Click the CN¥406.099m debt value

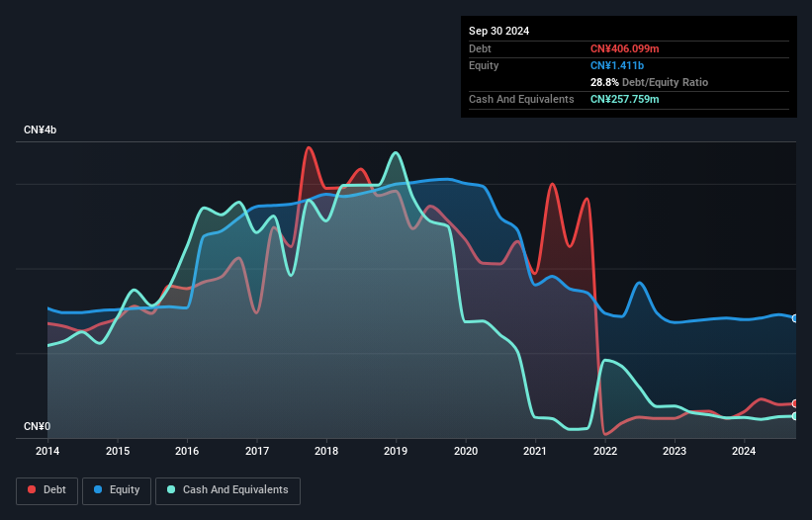[624, 48]
